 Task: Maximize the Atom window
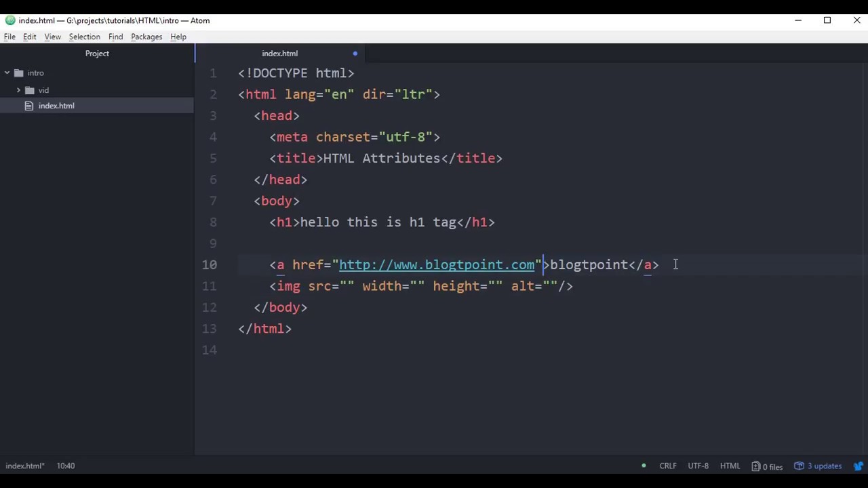click(827, 20)
